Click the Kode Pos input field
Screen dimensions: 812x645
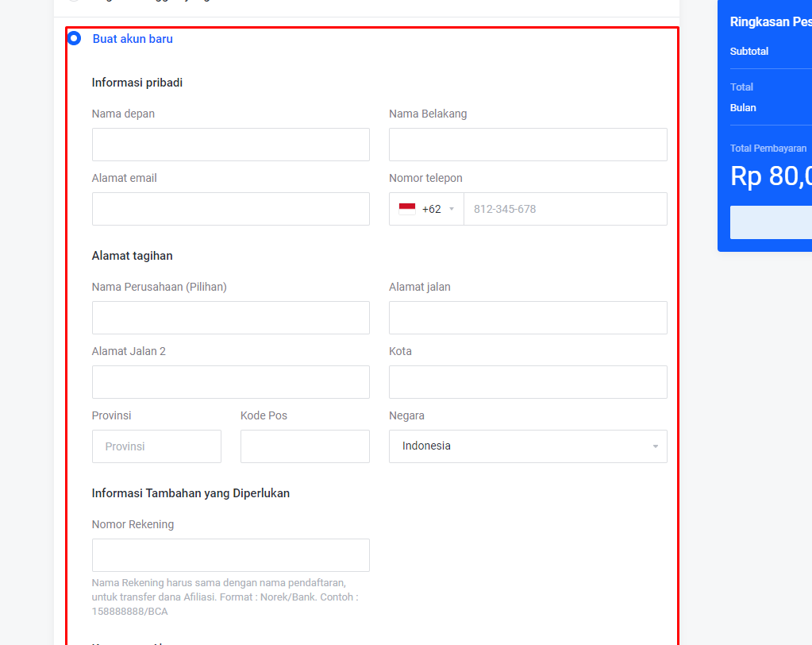[x=305, y=446]
